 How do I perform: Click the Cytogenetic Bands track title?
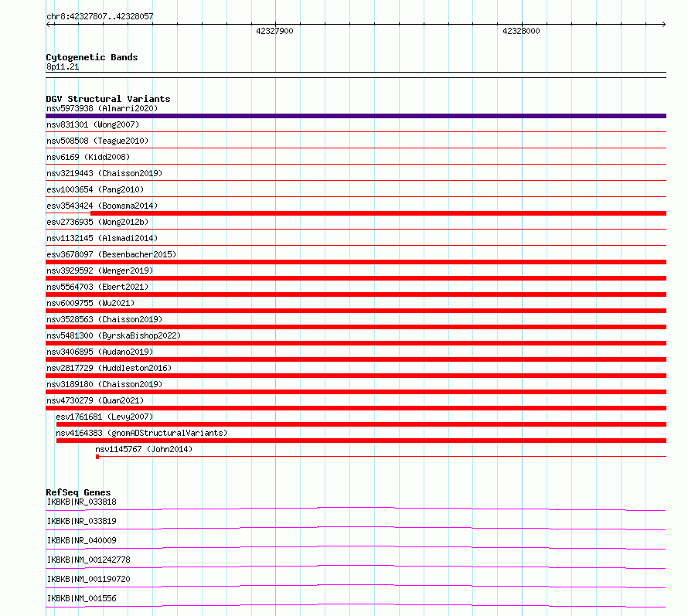tap(92, 57)
